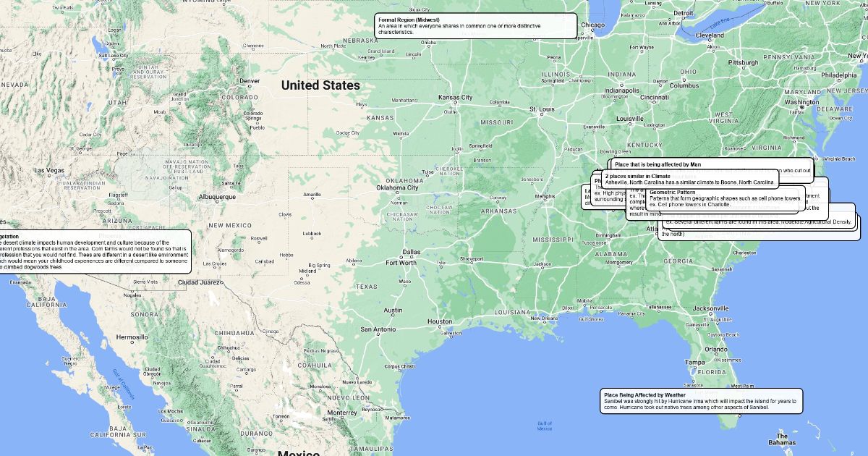The width and height of the screenshot is (868, 456).
Task: Click the Denver city label
Action: [250, 81]
